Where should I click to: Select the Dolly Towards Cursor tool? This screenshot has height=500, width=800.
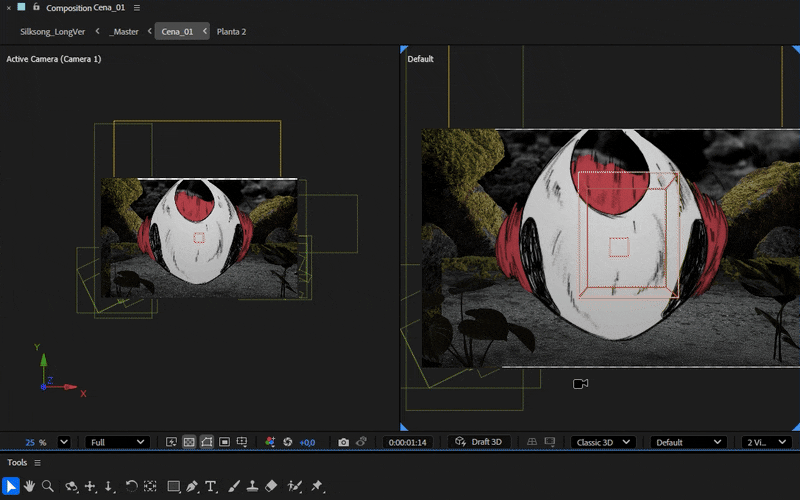point(109,486)
